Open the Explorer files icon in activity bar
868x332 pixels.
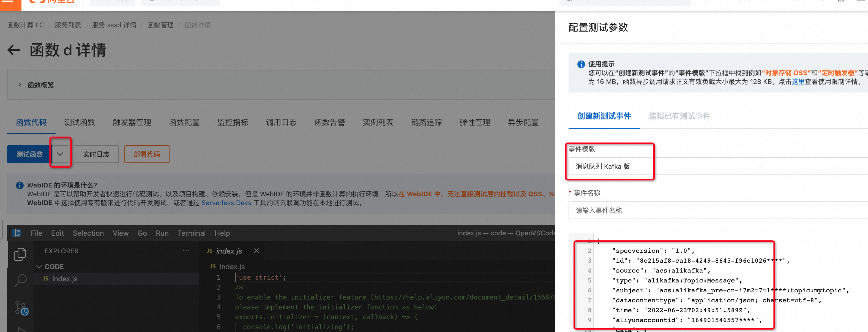(20, 254)
